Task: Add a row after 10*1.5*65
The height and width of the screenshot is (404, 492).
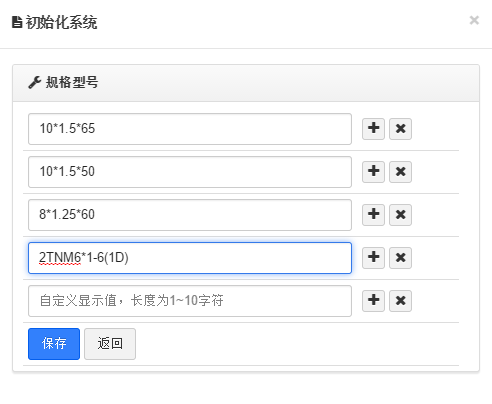Action: (x=373, y=129)
